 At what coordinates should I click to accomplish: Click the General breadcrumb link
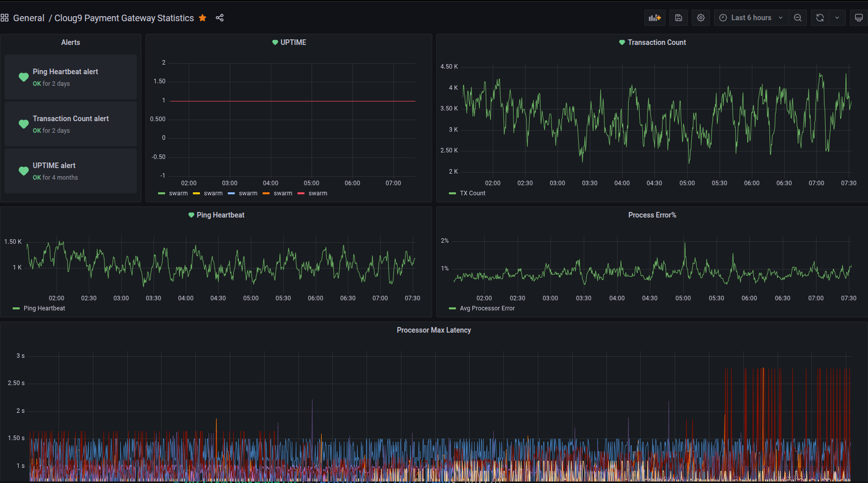29,18
